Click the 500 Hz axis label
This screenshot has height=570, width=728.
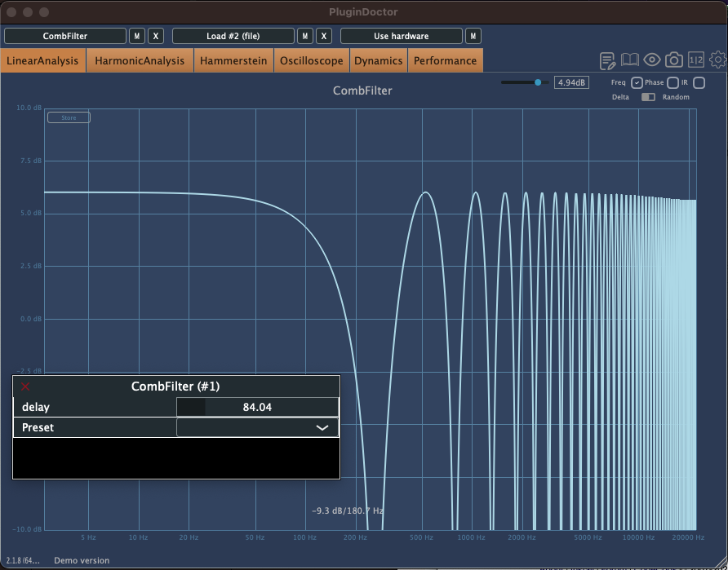pyautogui.click(x=422, y=537)
